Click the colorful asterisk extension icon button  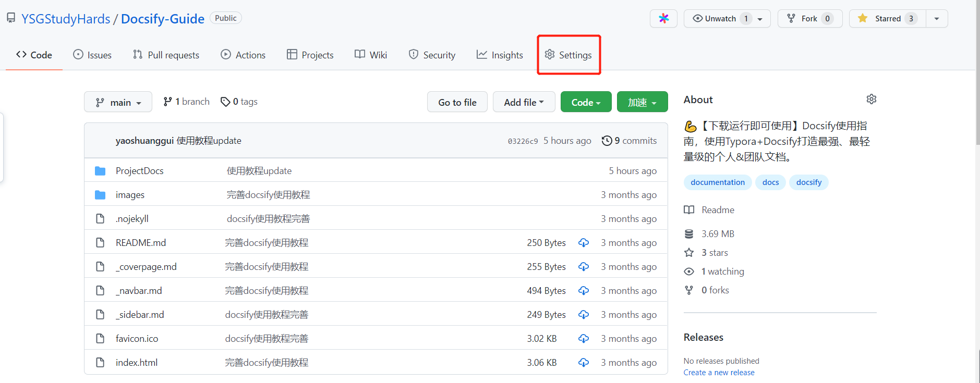663,18
